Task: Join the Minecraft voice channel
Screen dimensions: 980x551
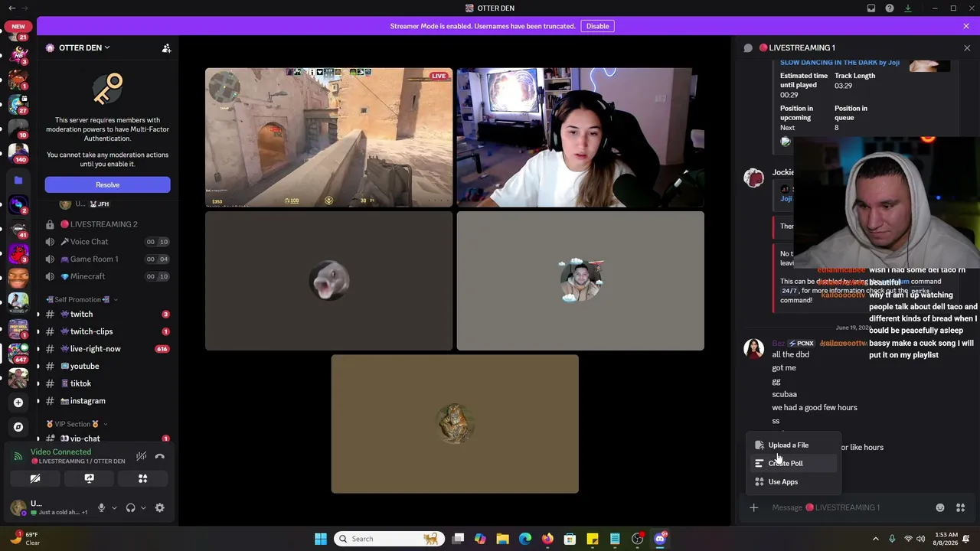Action: click(107, 276)
